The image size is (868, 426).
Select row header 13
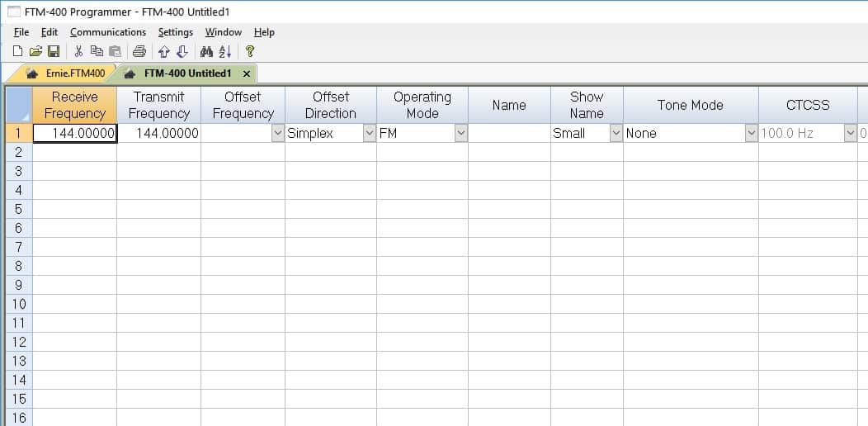[x=19, y=361]
